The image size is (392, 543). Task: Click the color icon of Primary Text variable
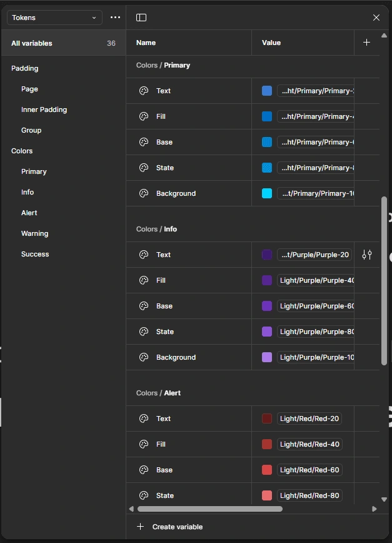click(x=144, y=91)
